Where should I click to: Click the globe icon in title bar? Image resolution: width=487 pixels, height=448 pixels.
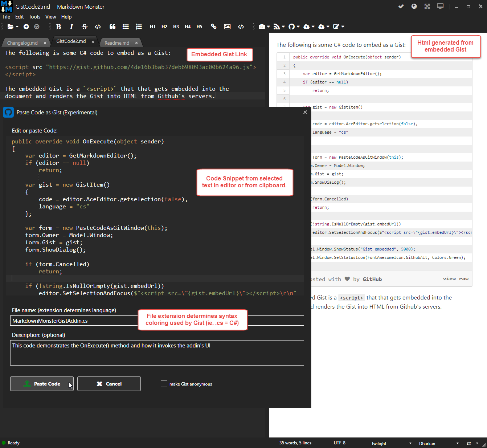[x=414, y=6]
